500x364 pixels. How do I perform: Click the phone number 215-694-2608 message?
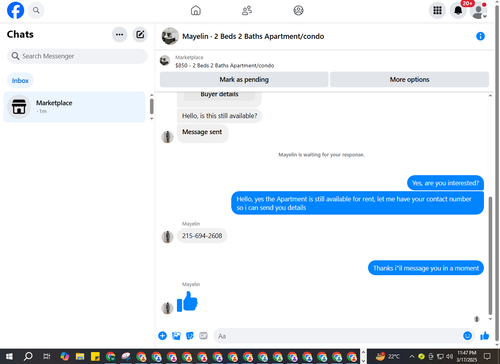(x=202, y=235)
